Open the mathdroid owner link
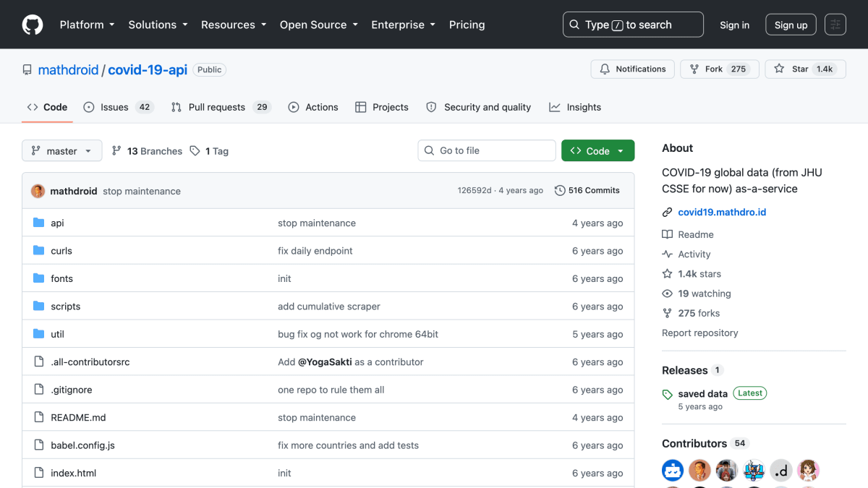 pos(68,70)
